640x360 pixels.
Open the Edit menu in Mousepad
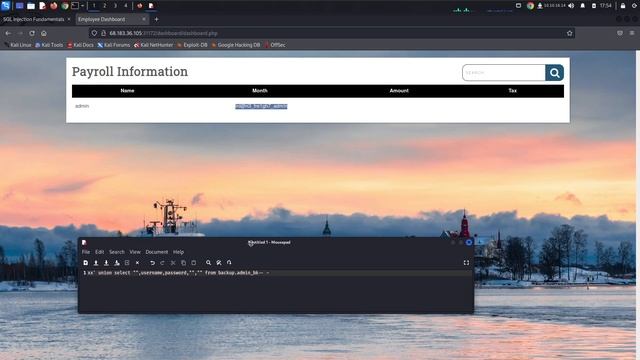pos(99,252)
